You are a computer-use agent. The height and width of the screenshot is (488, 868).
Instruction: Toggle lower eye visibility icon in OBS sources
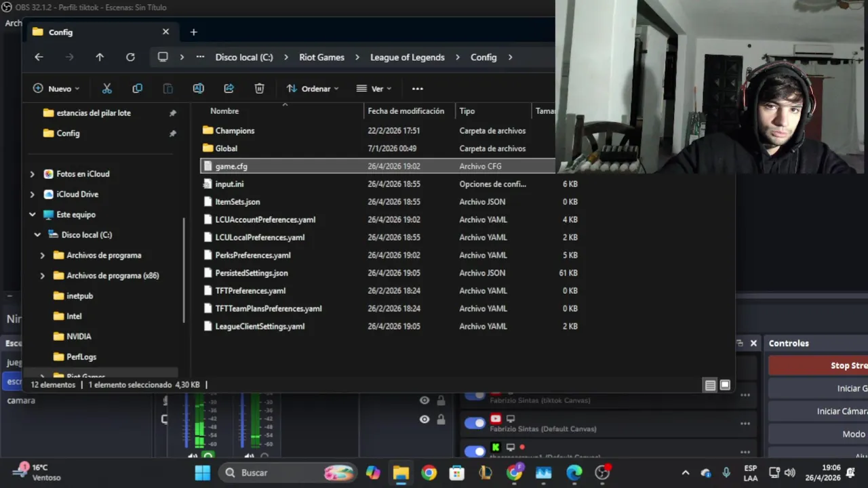(x=425, y=420)
